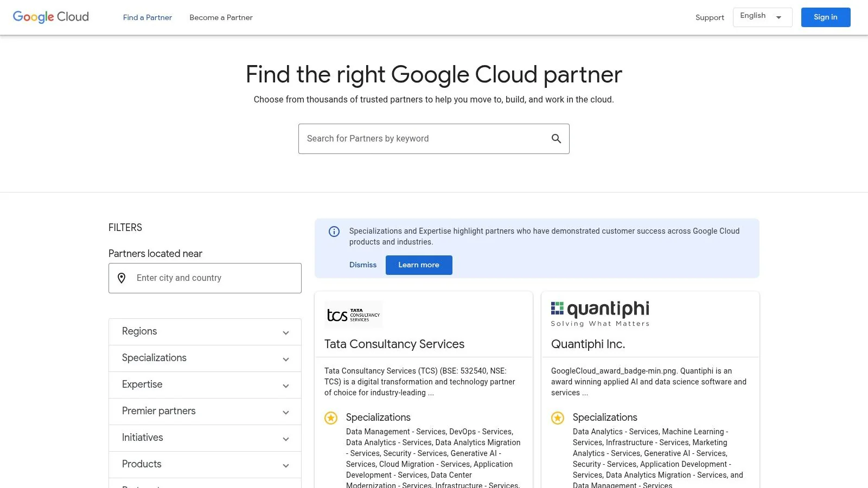Switch to the Become a Partner tab

tap(221, 17)
